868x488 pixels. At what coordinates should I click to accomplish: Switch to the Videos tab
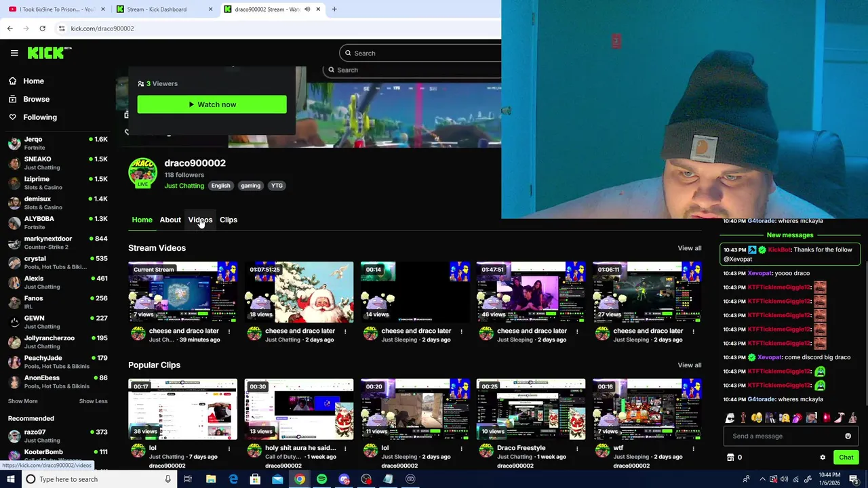(x=200, y=220)
